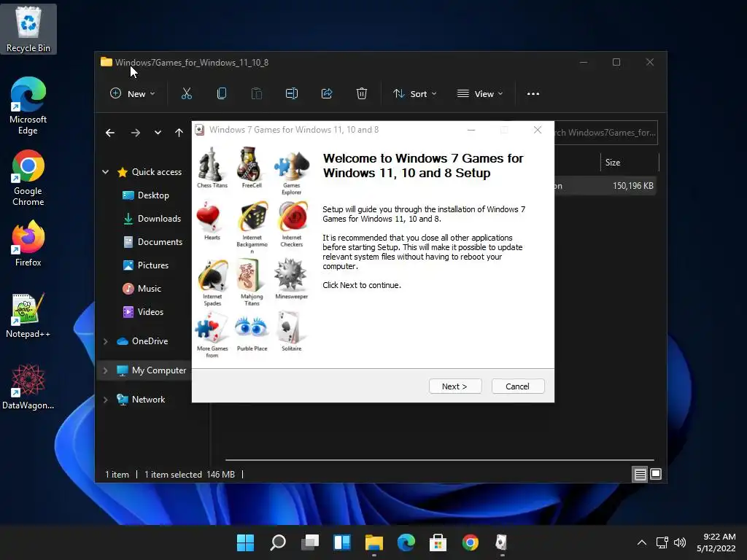The height and width of the screenshot is (560, 747).
Task: Select the Microsoft Edge desktop shortcut
Action: pyautogui.click(x=28, y=106)
